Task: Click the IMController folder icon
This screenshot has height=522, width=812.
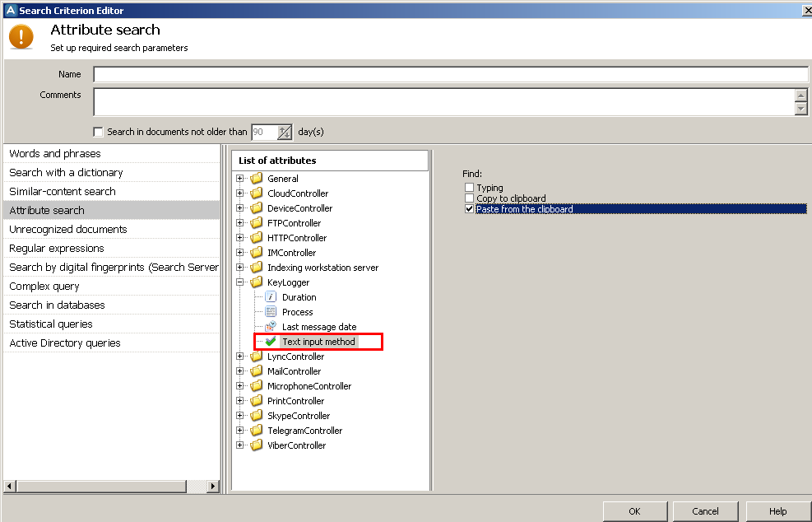Action: (x=257, y=253)
